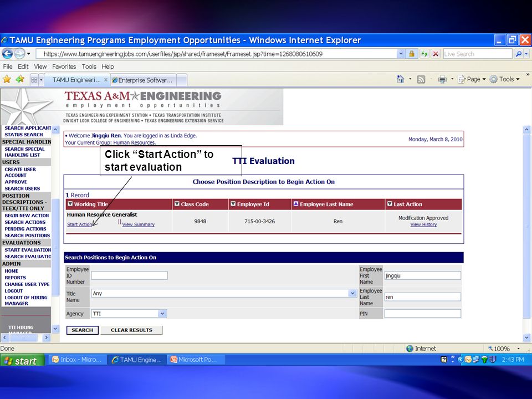This screenshot has height=399, width=532.
Task: Open a new blank tab
Action: (182, 80)
